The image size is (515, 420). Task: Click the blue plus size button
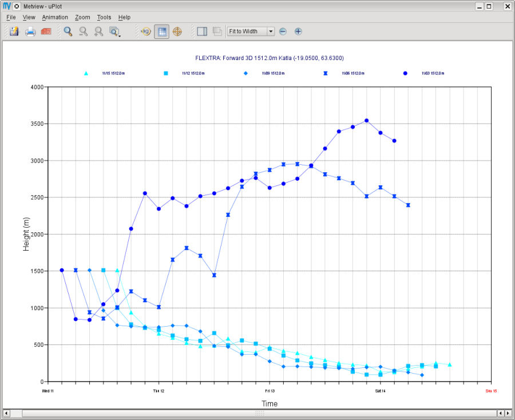click(x=298, y=31)
